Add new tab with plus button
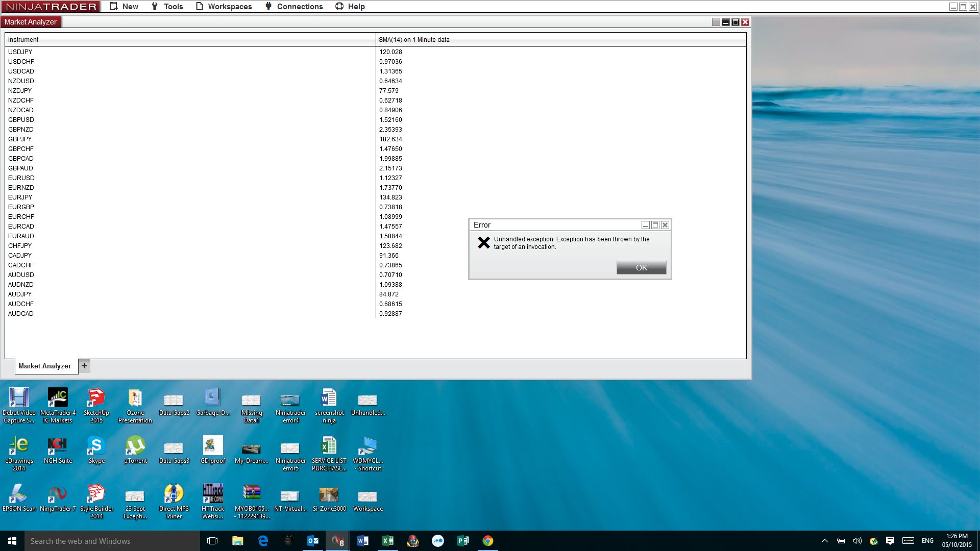Viewport: 980px width, 551px height. click(x=84, y=366)
